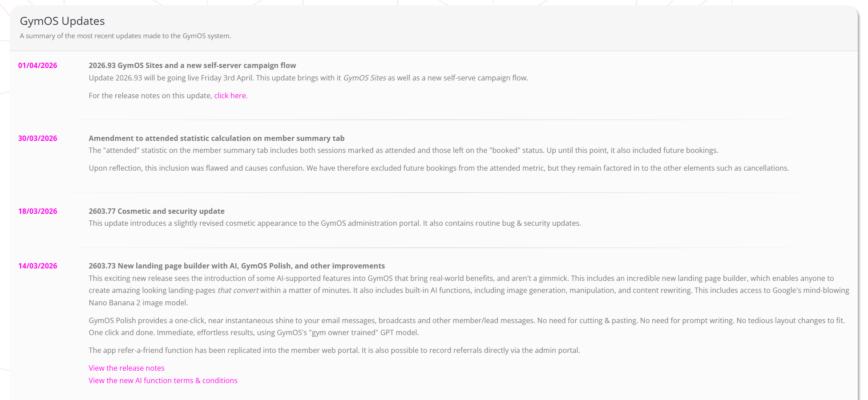Click the paragraph beginning "Upon reflection"
The width and height of the screenshot is (868, 400).
tap(438, 168)
